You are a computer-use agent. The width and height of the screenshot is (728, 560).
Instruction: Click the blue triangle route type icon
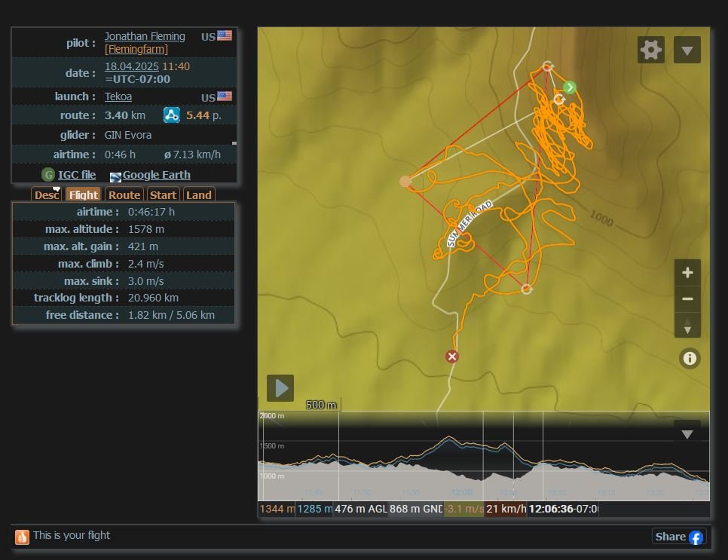coord(171,115)
